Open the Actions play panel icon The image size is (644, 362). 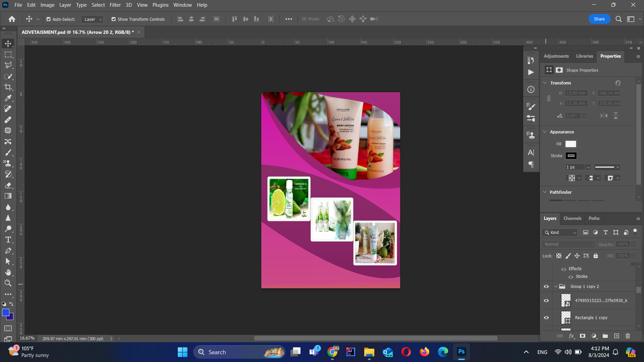(531, 72)
